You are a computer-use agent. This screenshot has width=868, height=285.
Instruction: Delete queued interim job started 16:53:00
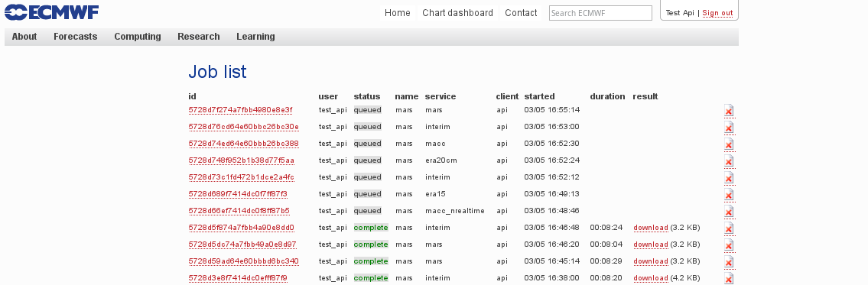(729, 128)
